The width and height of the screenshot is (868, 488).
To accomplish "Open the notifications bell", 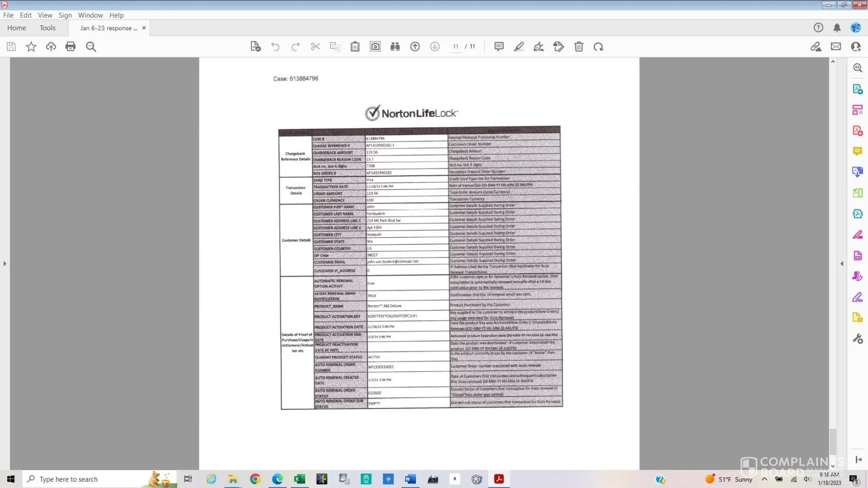I will [837, 28].
